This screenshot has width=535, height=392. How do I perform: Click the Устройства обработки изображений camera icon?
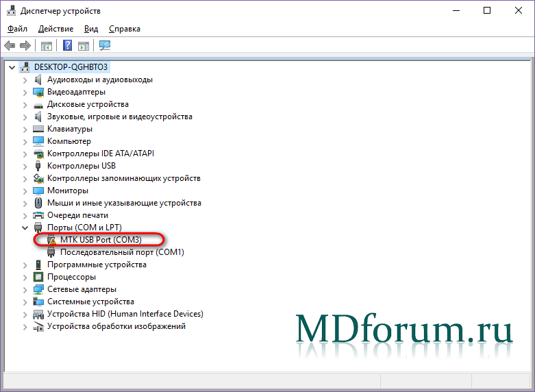tap(38, 326)
